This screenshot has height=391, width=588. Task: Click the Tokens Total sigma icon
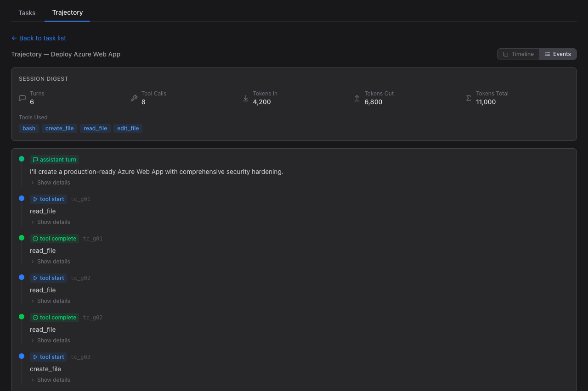pos(469,98)
